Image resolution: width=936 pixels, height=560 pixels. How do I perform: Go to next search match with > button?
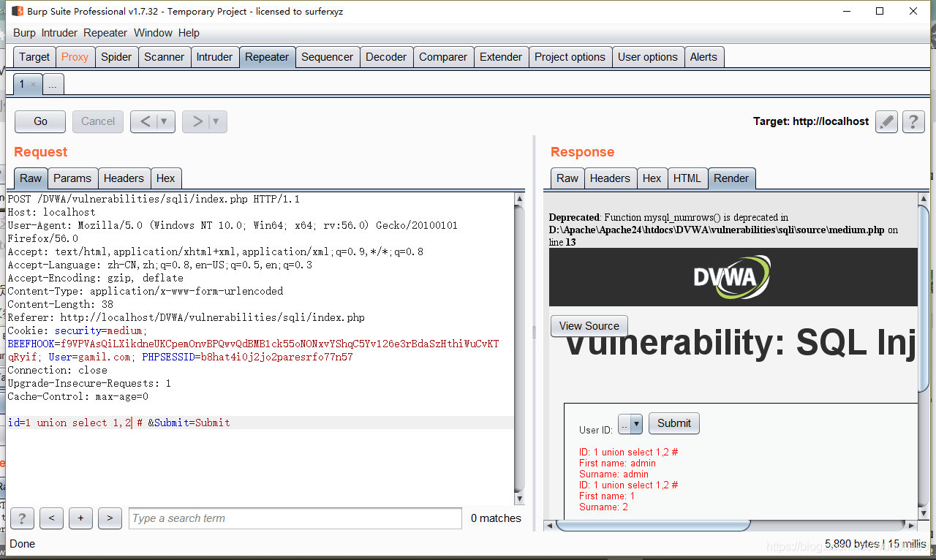point(110,518)
